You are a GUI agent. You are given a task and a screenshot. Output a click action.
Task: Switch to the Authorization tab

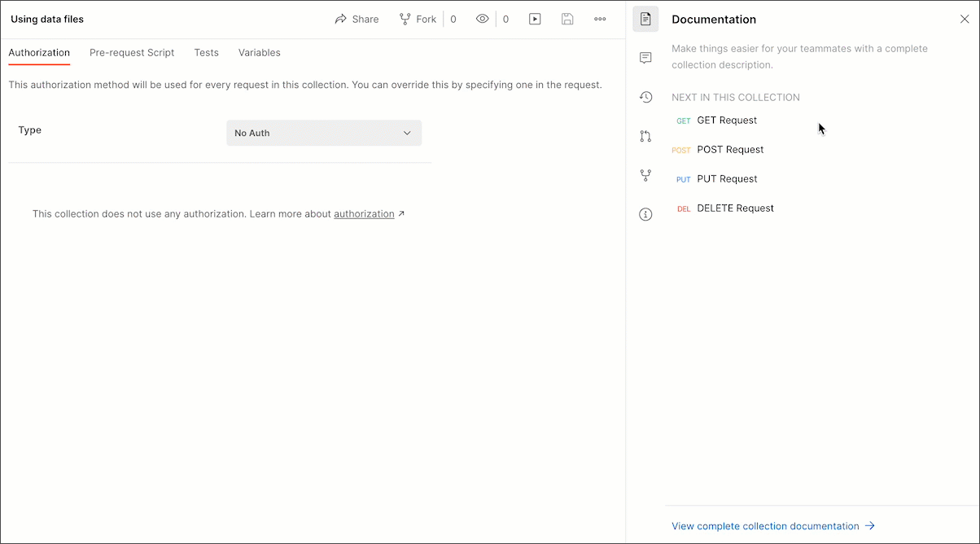click(x=39, y=52)
